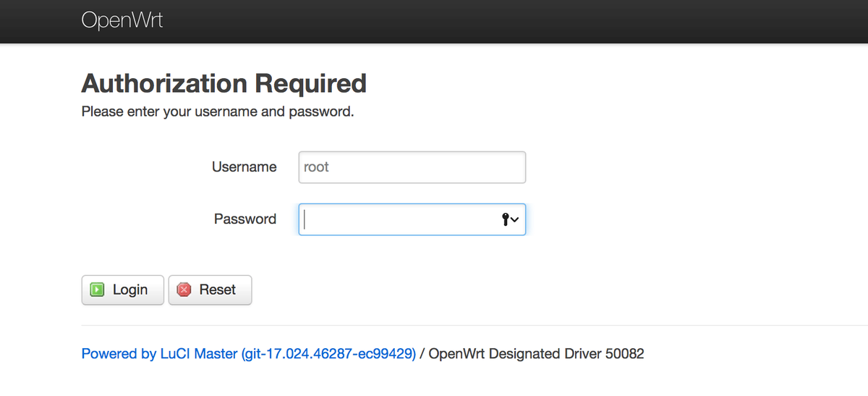Clear the form with the Reset button
868x396 pixels.
[x=210, y=290]
